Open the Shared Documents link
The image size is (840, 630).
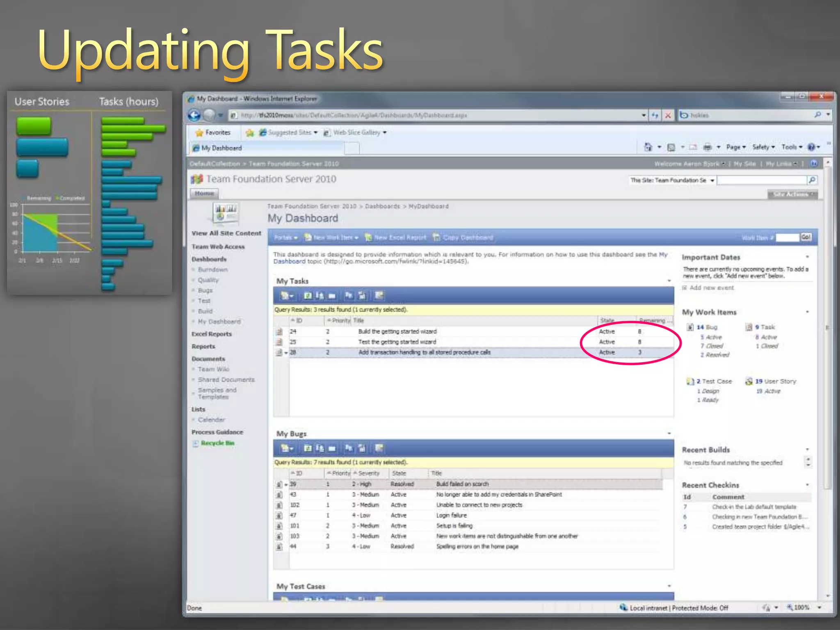pyautogui.click(x=226, y=380)
